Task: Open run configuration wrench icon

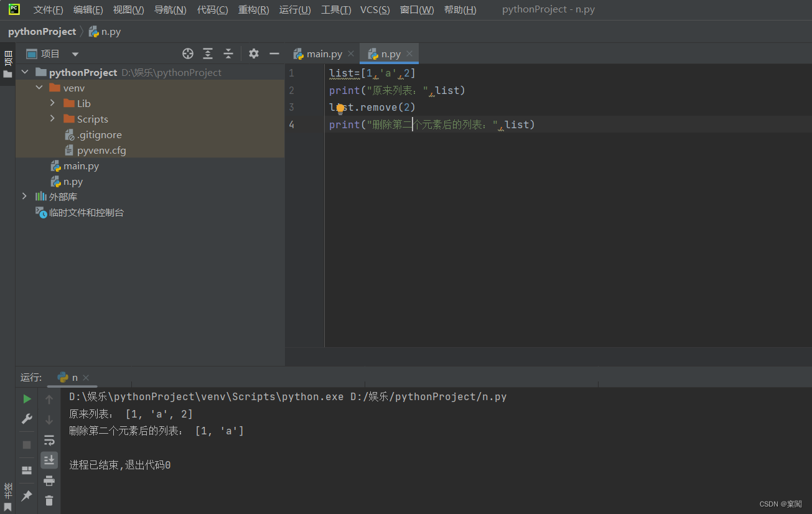Action: (x=27, y=419)
